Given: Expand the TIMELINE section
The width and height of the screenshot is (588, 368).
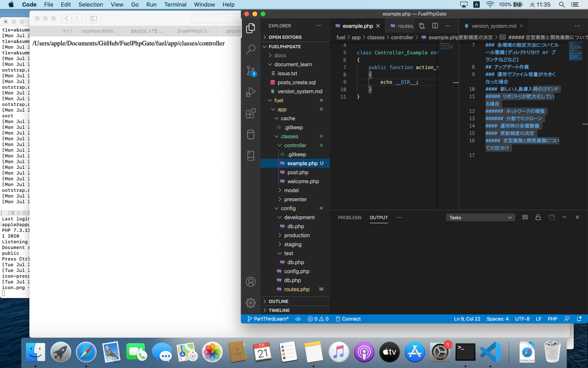Looking at the screenshot, I should (295, 311).
